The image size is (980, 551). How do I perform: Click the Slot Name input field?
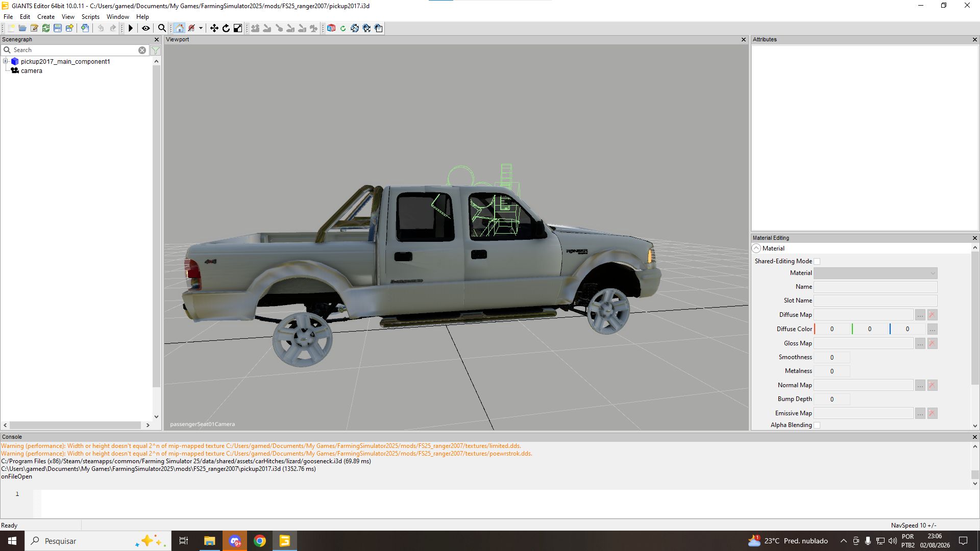click(875, 300)
